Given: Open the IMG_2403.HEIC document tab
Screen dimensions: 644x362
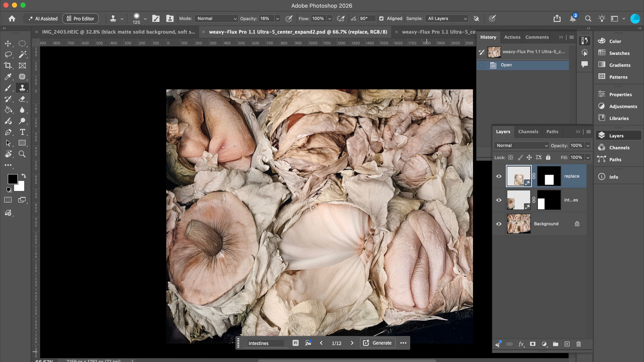Looking at the screenshot, I should coord(118,32).
